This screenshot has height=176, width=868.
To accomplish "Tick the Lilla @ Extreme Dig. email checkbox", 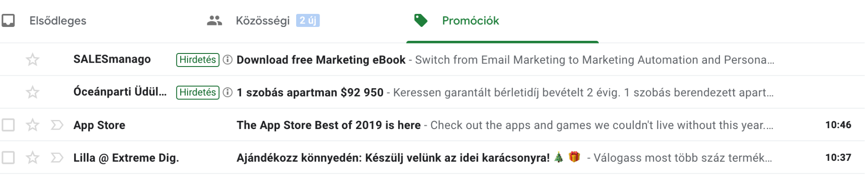I will click(8, 158).
